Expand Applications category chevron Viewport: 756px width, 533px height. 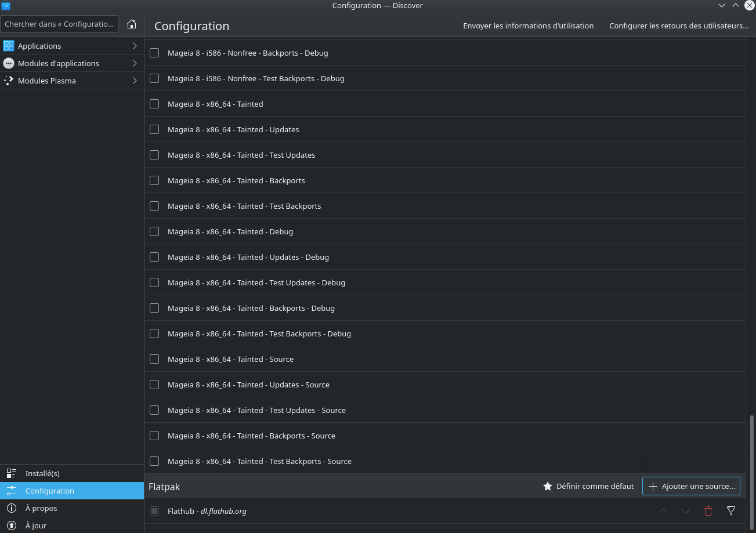(135, 46)
